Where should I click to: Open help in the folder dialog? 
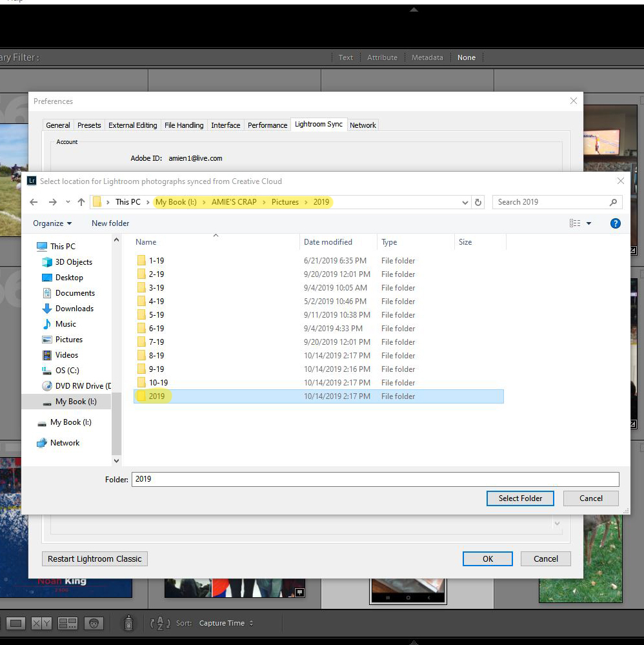click(615, 223)
